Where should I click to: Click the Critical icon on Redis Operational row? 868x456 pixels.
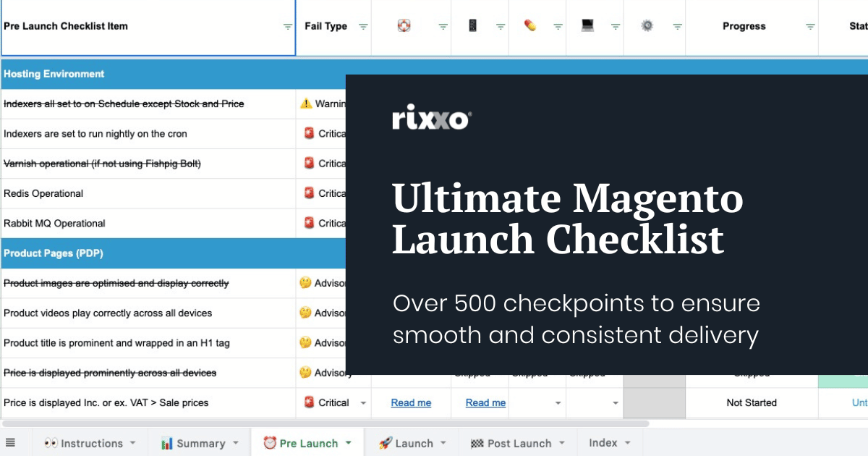click(308, 193)
